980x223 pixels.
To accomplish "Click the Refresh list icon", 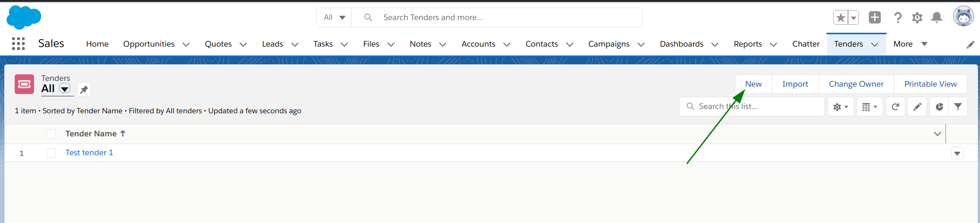I will click(x=895, y=106).
